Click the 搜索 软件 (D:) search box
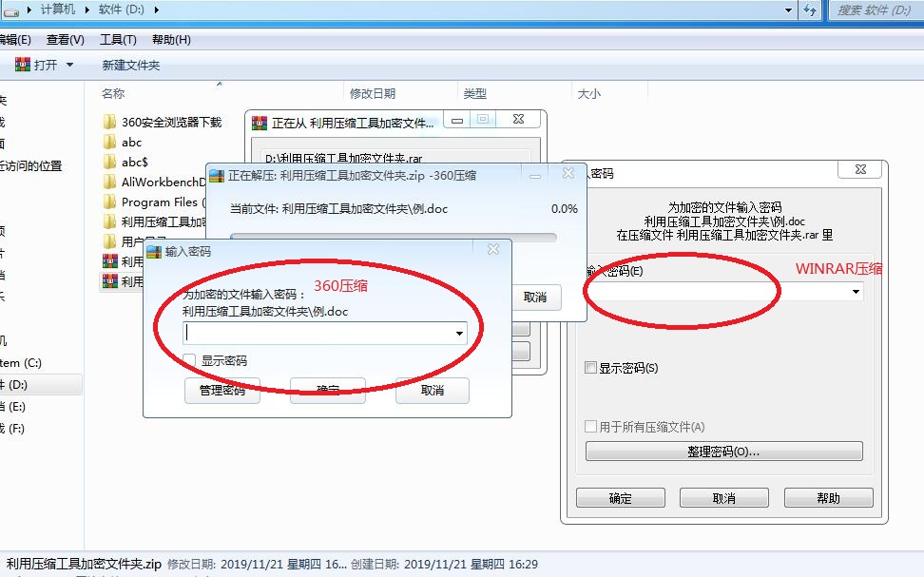The image size is (924, 577). pyautogui.click(x=876, y=10)
